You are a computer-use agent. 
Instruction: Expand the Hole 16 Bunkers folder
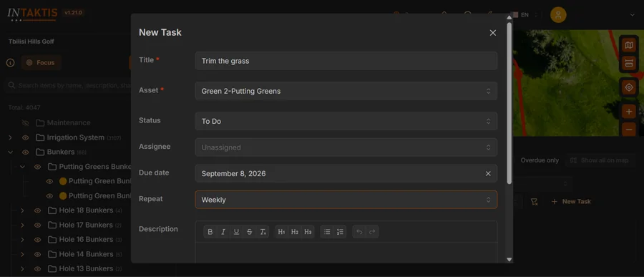tap(23, 240)
